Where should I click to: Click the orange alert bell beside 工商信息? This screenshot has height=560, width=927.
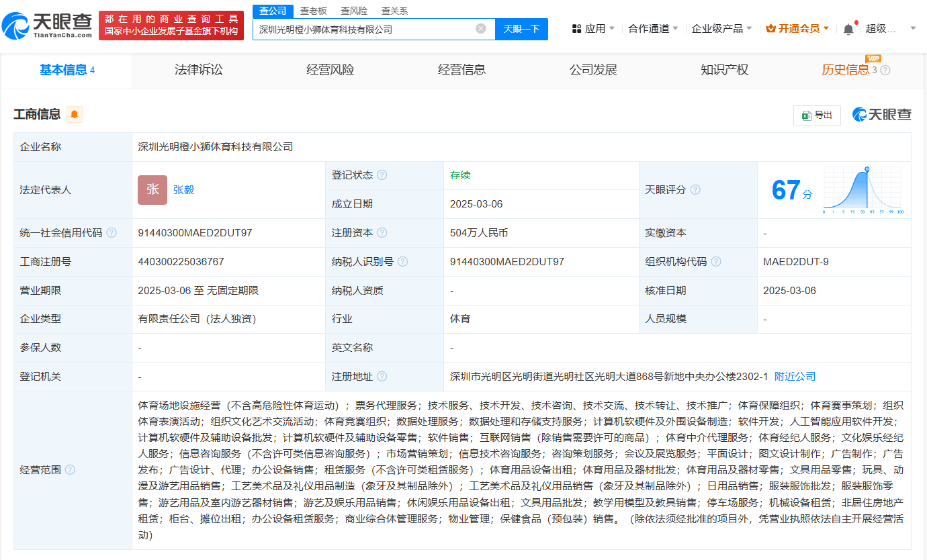[x=74, y=114]
